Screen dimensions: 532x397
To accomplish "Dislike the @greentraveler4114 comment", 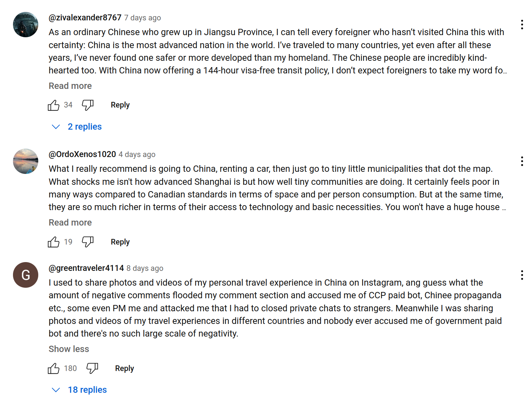I will coord(92,369).
